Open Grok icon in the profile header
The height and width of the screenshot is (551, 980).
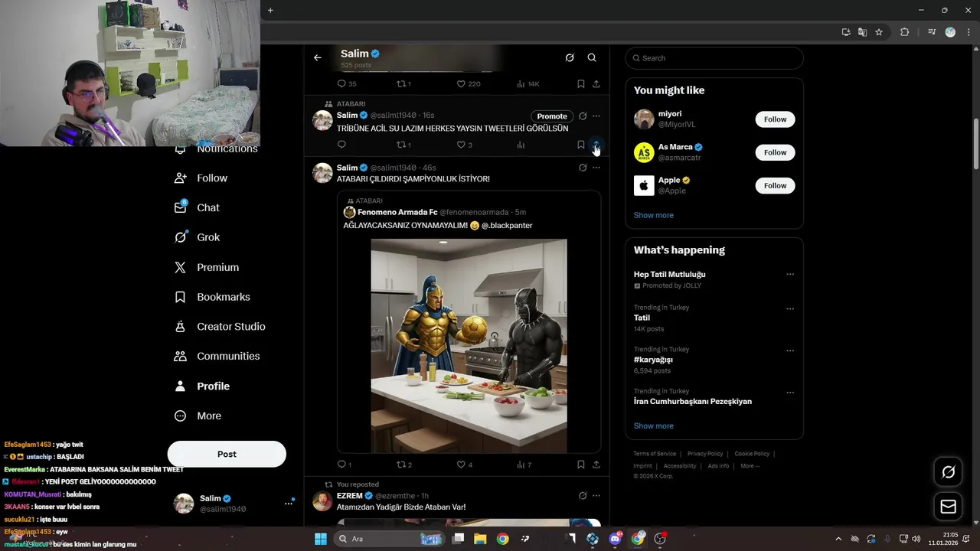(x=570, y=57)
